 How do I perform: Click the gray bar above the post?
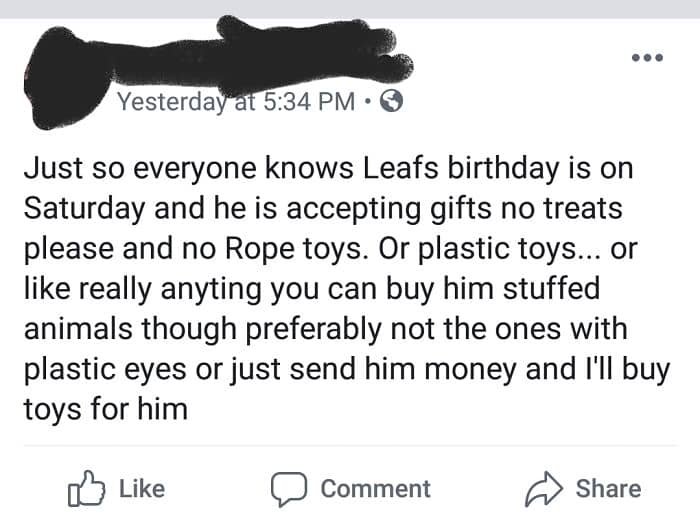pos(350,9)
